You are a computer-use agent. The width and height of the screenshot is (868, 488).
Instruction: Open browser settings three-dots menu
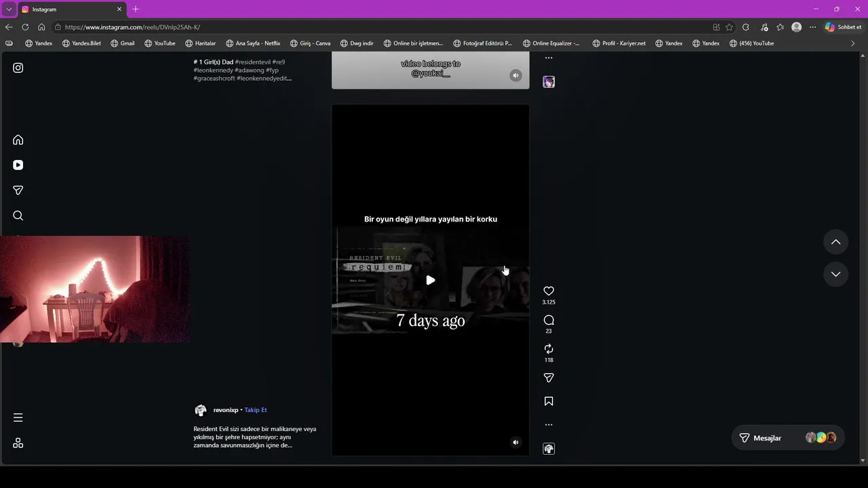coord(812,27)
